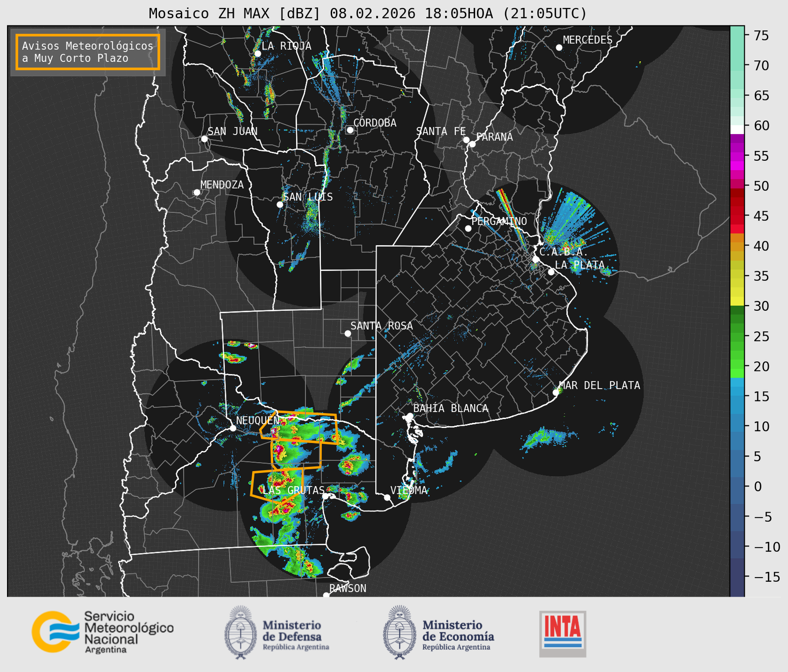Click the MERCEDES city marker dot
788x672 pixels.
559,48
